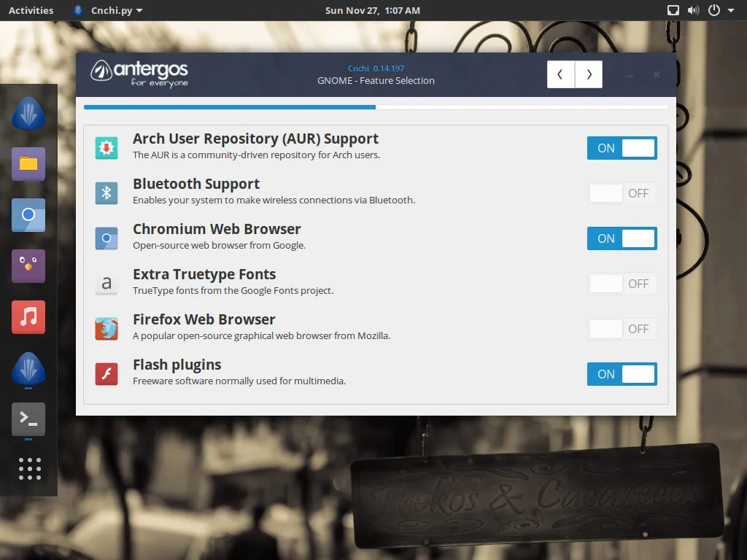747x560 pixels.
Task: Click the Firefox Web Browser heading
Action: pos(204,319)
